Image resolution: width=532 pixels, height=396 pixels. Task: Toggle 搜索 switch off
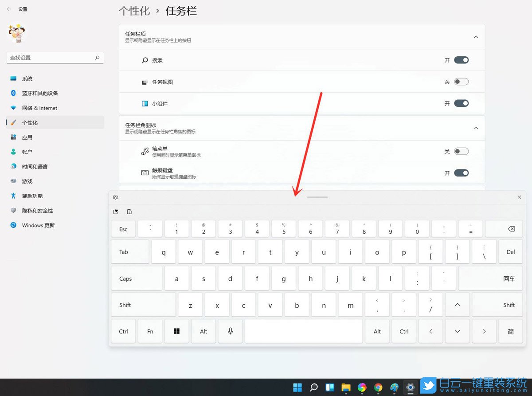[462, 59]
